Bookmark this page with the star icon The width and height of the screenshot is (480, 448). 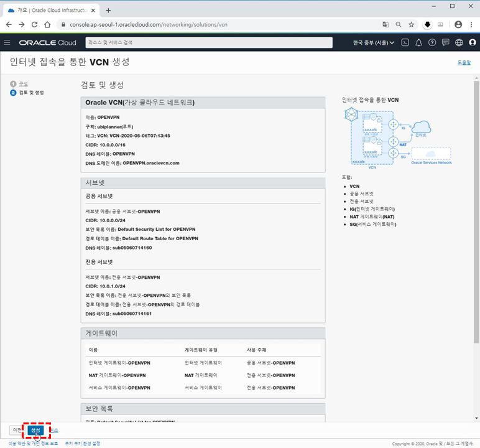coord(411,24)
